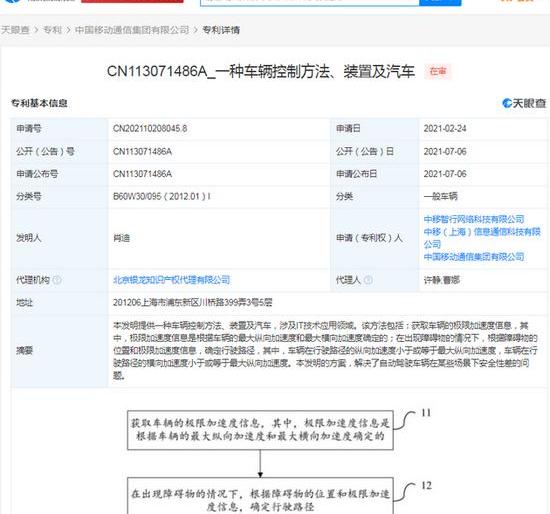Open 中国移动通信集团有限公司 in the applicant cell
The height and width of the screenshot is (514, 550).
pyautogui.click(x=474, y=257)
